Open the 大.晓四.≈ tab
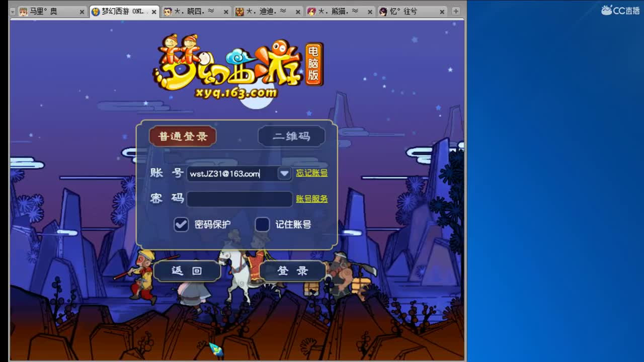The image size is (644, 362). click(197, 11)
